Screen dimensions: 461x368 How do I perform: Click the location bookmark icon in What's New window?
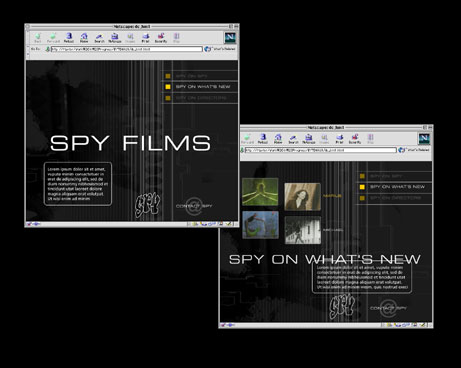click(242, 150)
